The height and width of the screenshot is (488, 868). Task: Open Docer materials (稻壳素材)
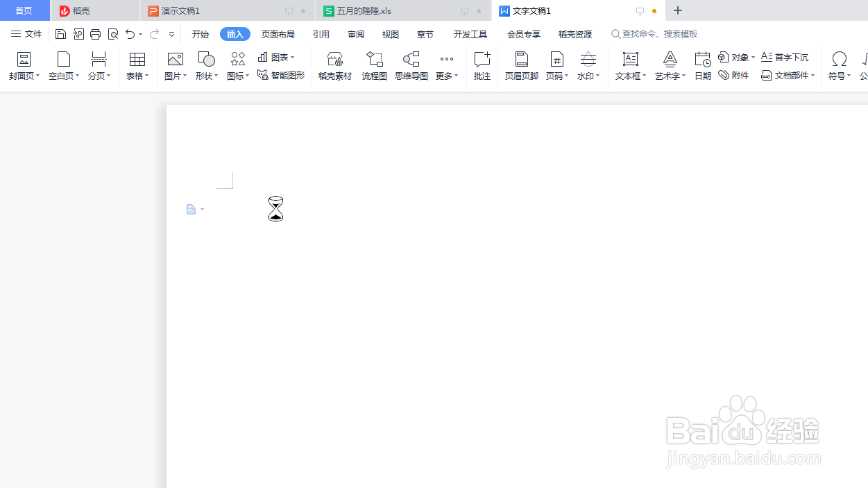point(335,66)
